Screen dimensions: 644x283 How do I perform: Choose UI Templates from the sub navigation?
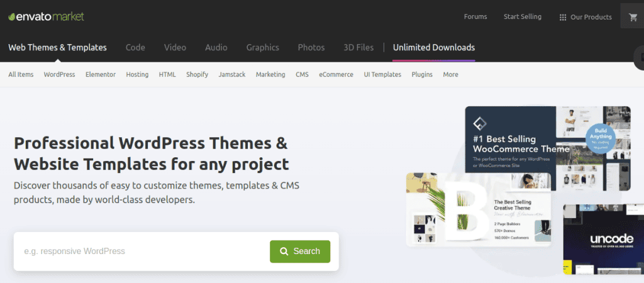382,74
